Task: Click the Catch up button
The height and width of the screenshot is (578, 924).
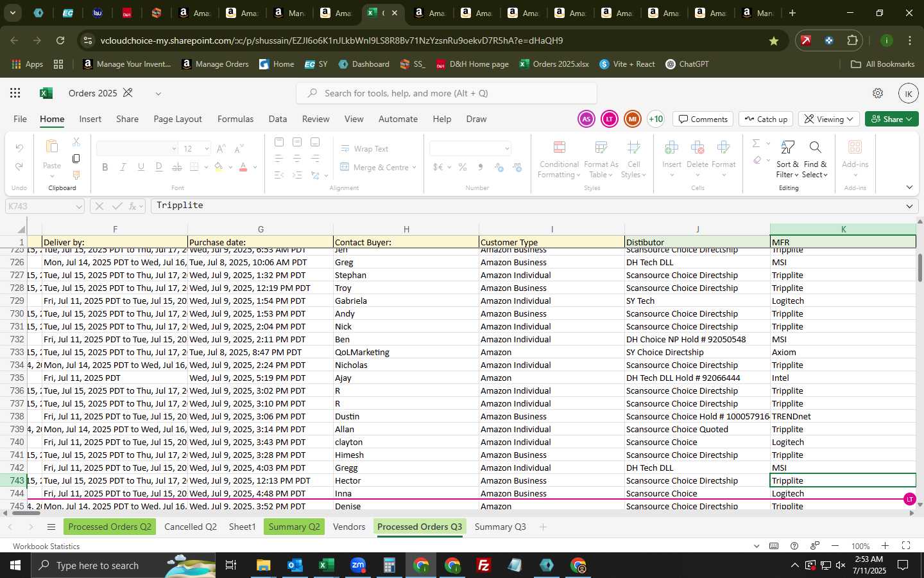Action: click(x=766, y=119)
